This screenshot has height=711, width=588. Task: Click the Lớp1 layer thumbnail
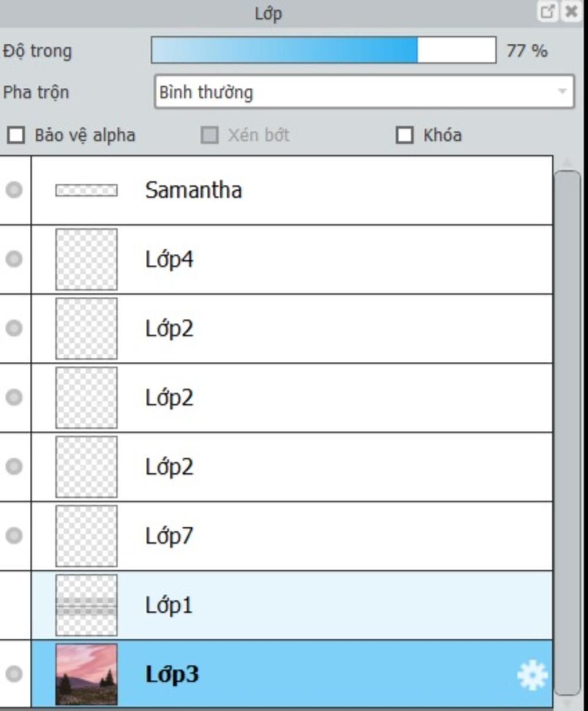tap(86, 605)
